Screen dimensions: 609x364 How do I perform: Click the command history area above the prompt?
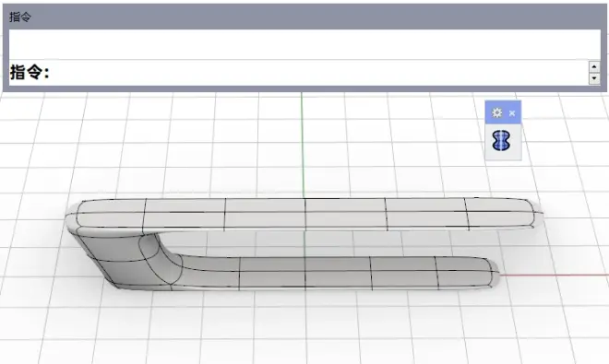coord(304,44)
